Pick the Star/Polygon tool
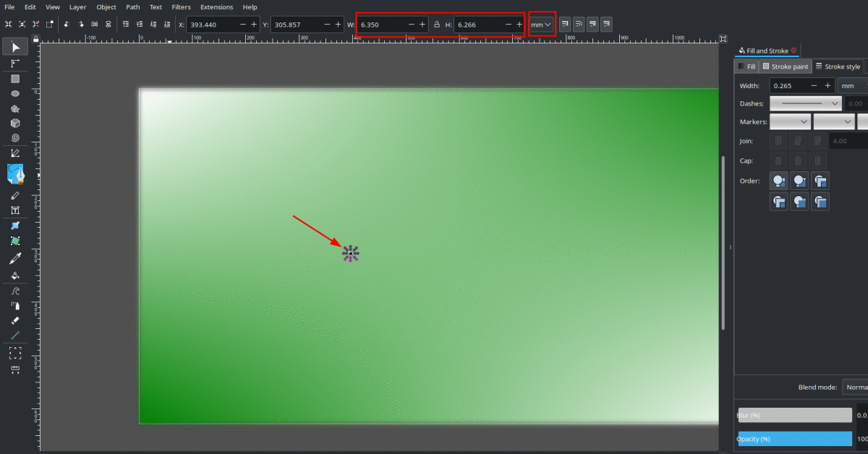868x454 pixels. [15, 108]
